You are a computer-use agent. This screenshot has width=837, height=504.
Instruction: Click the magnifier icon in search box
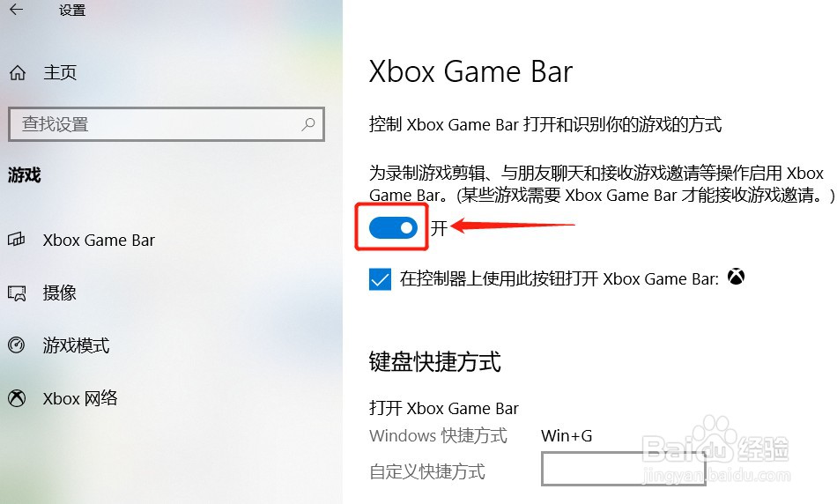click(308, 124)
